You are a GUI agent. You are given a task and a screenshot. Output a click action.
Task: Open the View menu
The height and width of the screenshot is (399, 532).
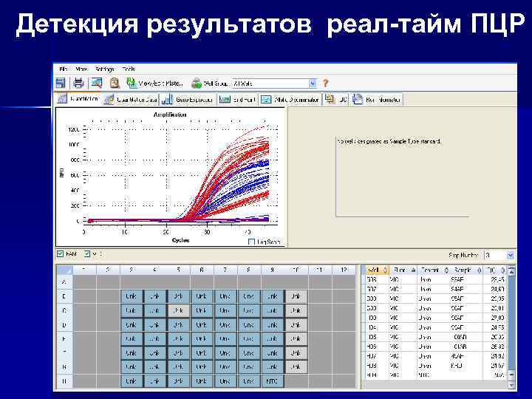[81, 69]
